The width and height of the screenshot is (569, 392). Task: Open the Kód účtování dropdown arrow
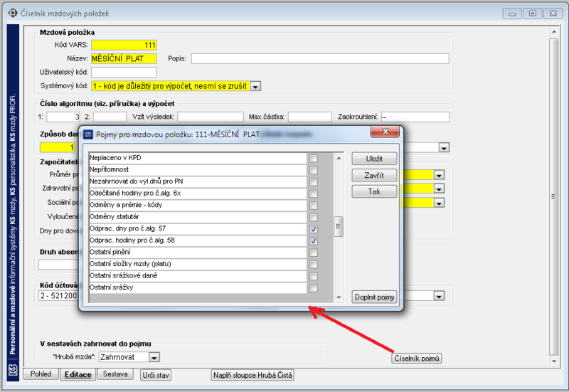click(439, 296)
